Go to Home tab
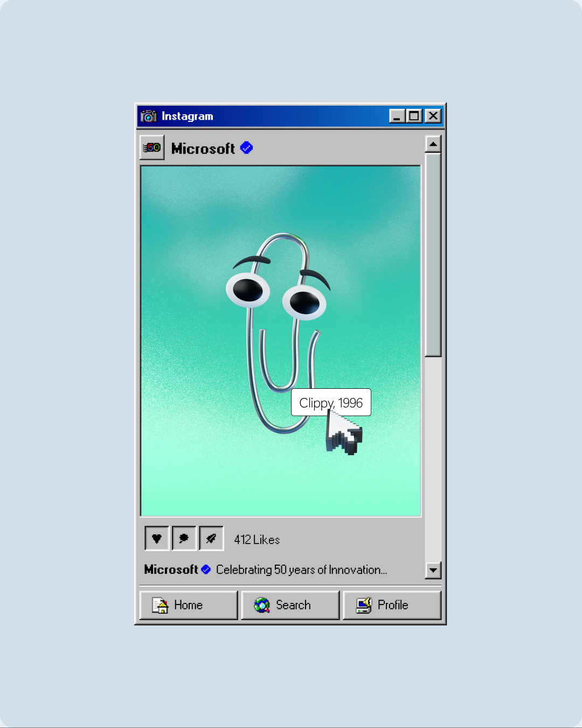The image size is (582, 728). tap(189, 605)
